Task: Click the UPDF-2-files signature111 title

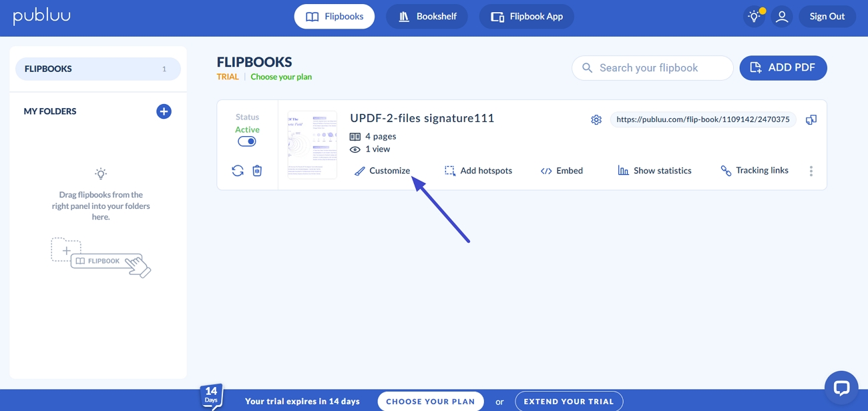Action: (422, 118)
